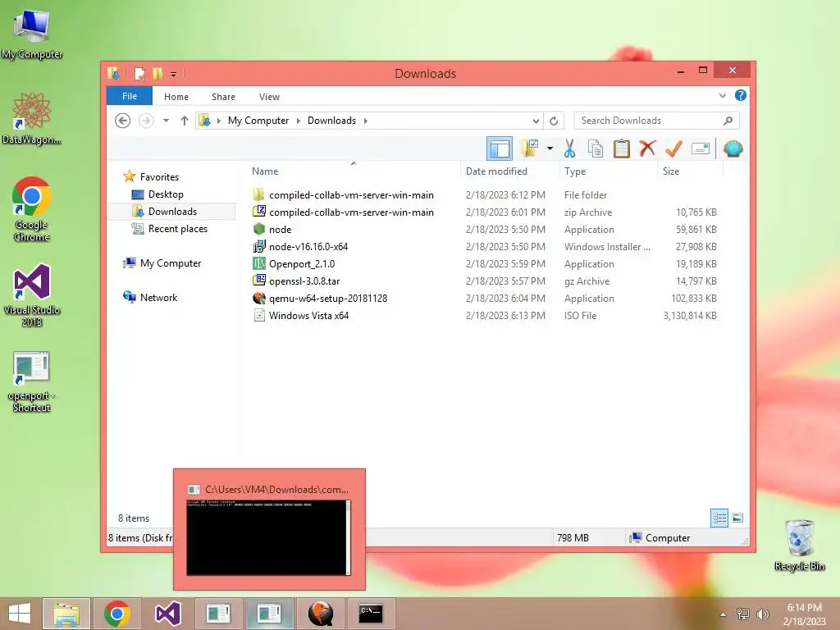
Task: Select the Windows Vista x64 ISO file
Action: (x=484, y=316)
